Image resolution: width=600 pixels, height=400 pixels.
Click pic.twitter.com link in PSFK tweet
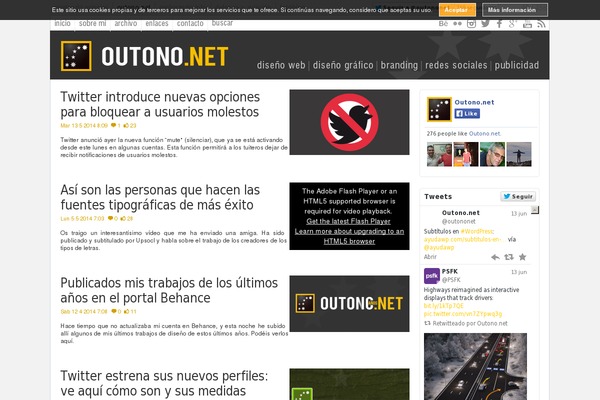pos(463,314)
